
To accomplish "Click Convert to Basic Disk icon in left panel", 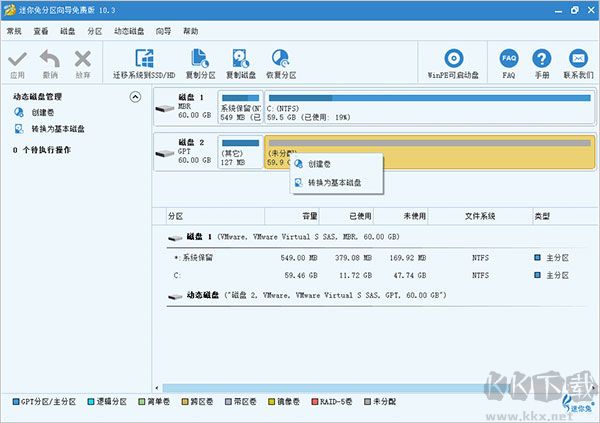I will tap(19, 129).
